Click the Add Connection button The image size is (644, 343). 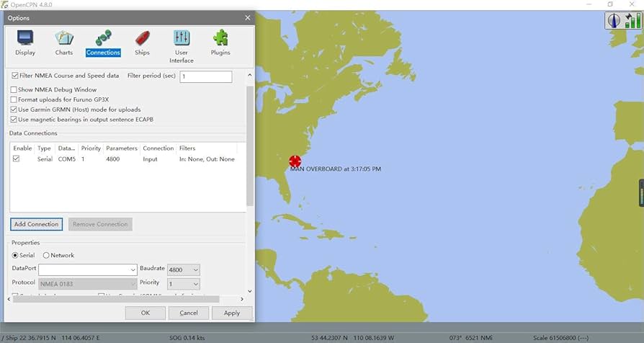coord(37,224)
